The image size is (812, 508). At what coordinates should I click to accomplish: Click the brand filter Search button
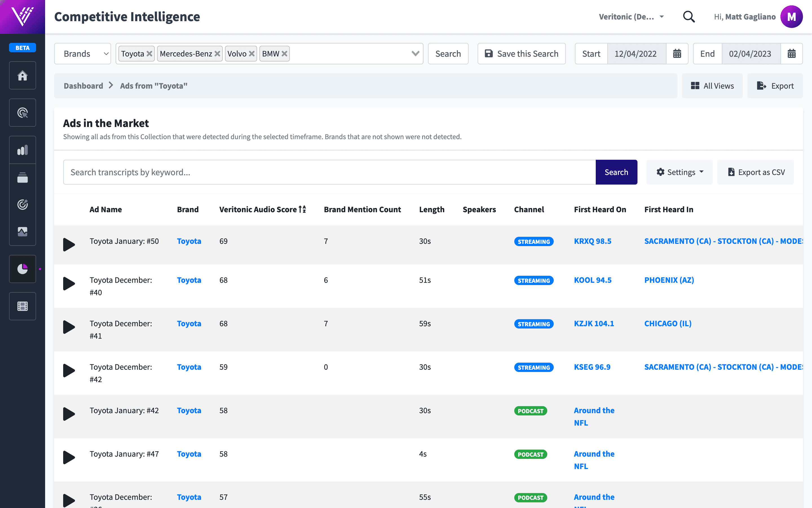pyautogui.click(x=448, y=53)
